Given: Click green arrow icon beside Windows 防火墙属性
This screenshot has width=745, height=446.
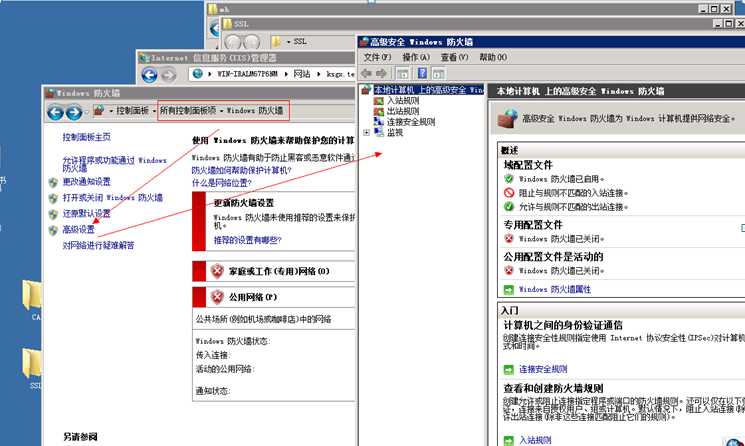Looking at the screenshot, I should point(509,289).
